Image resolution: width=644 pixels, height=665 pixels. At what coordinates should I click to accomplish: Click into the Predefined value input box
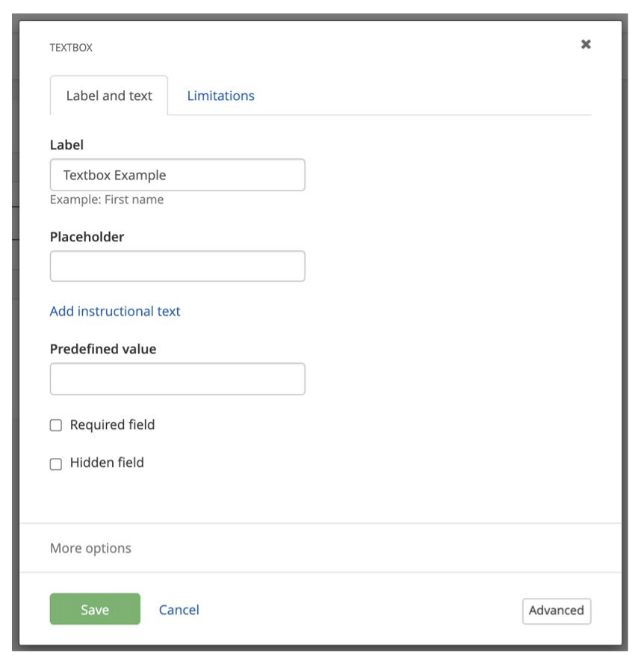[x=177, y=379]
